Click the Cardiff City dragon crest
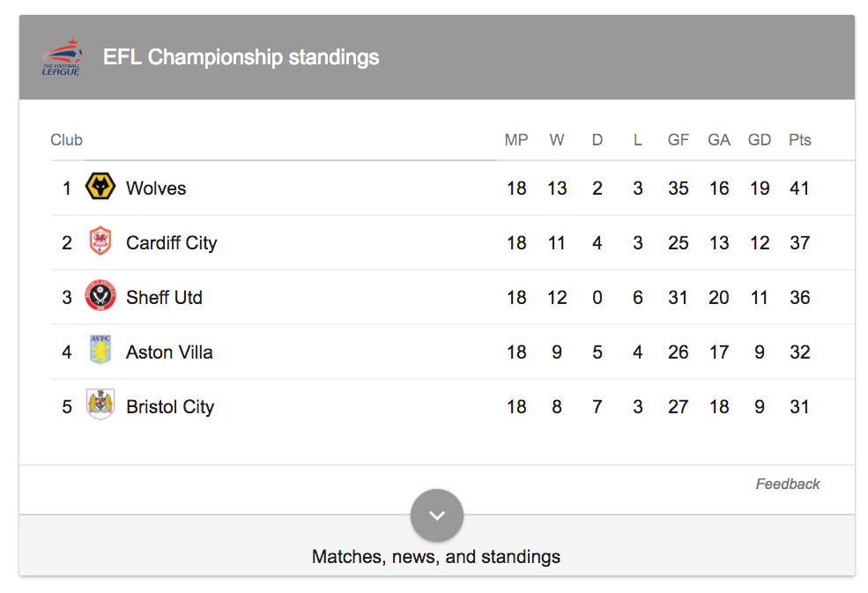Image resolution: width=868 pixels, height=593 pixels. coord(100,242)
